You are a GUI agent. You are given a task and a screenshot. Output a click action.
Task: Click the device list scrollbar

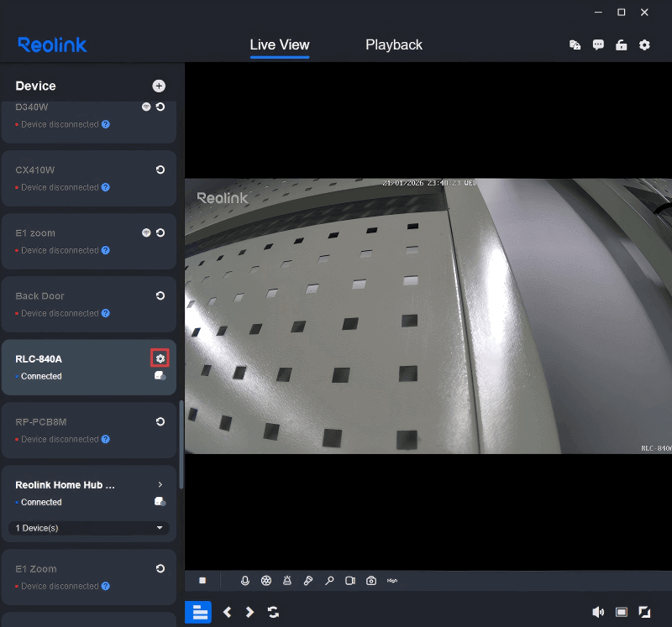181,445
